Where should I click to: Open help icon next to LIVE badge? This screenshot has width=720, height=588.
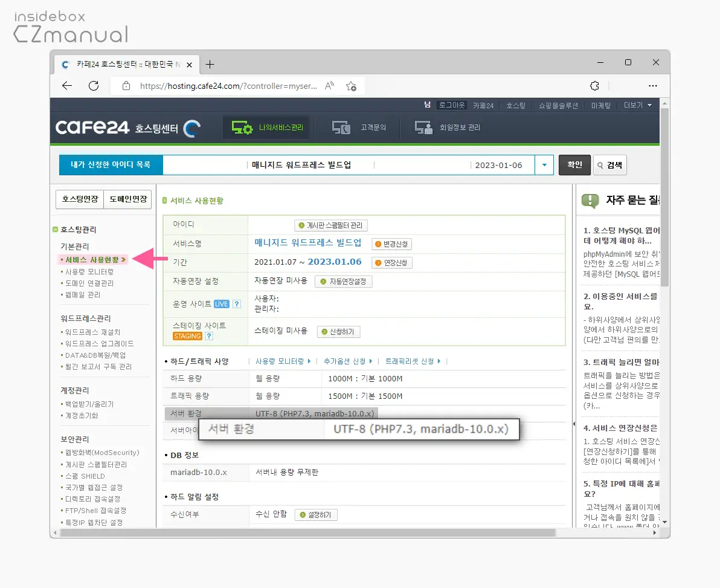(237, 303)
